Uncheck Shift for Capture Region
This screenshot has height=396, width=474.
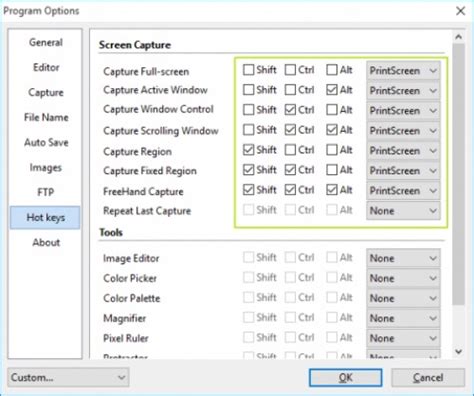pos(248,150)
